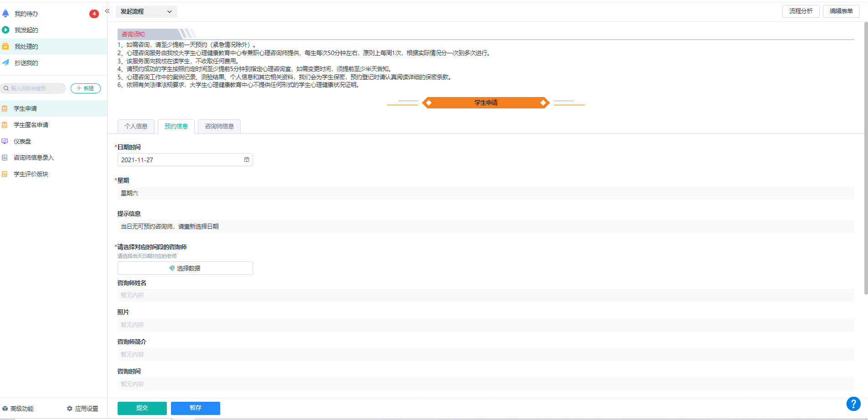Switch to the 咨询师信息 tab
Screen dimensions: 868x420
[219, 127]
